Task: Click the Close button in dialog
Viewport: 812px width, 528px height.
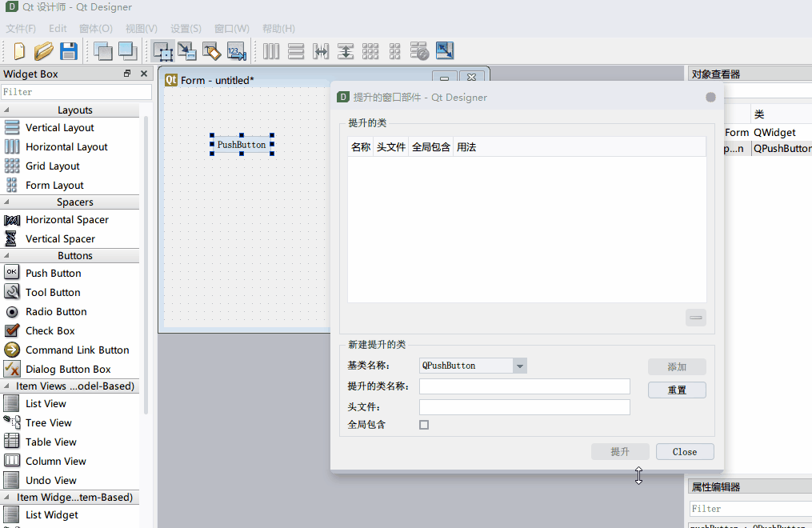Action: tap(685, 452)
